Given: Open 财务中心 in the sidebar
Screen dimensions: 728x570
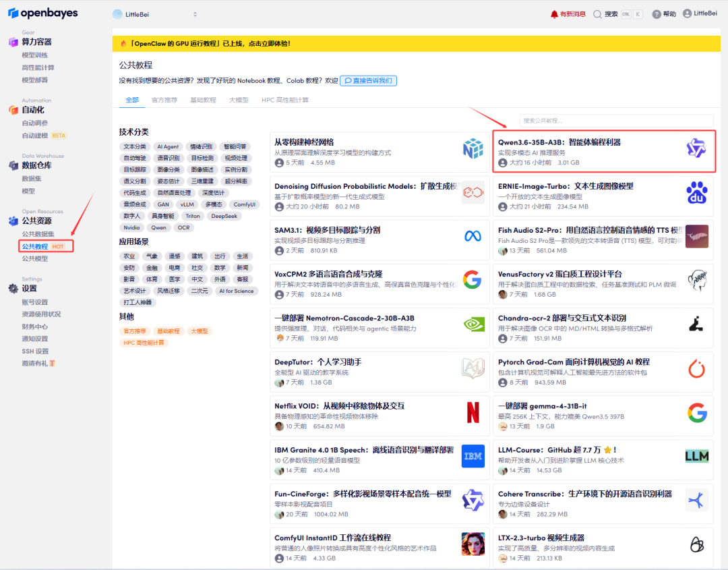Looking at the screenshot, I should (x=35, y=326).
